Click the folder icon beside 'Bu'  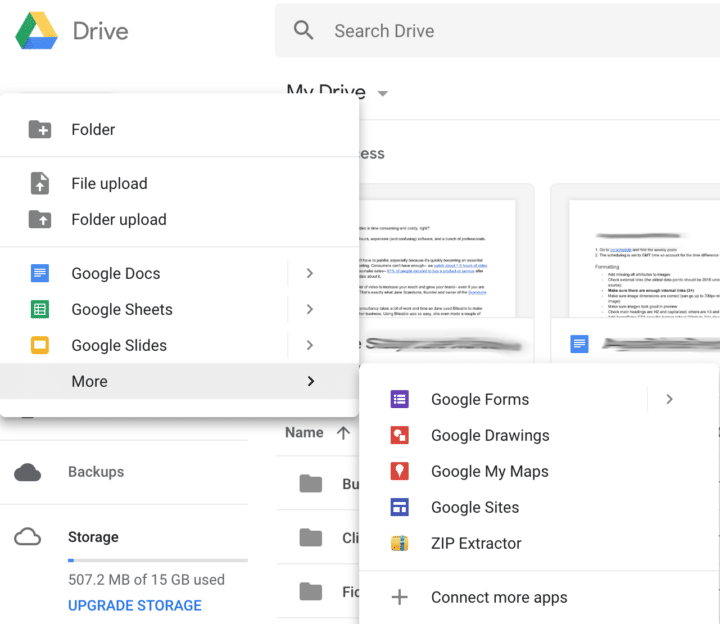(x=311, y=483)
